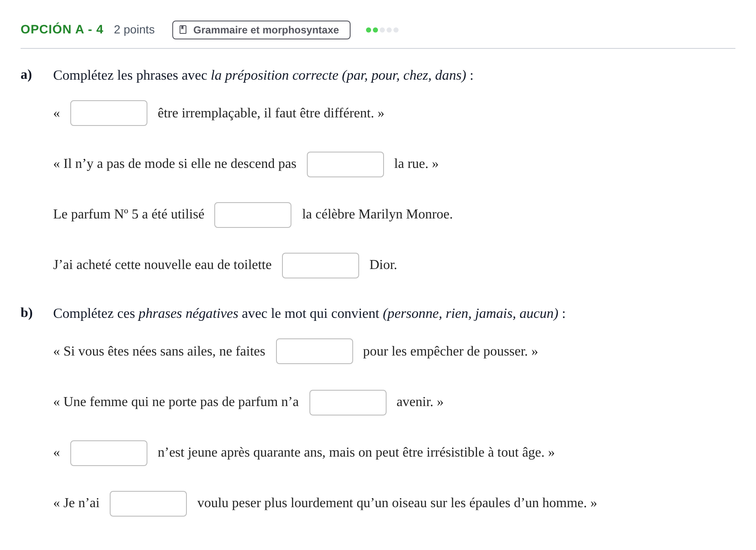Click the first green difficulty dot
This screenshot has width=756, height=550.
(369, 30)
